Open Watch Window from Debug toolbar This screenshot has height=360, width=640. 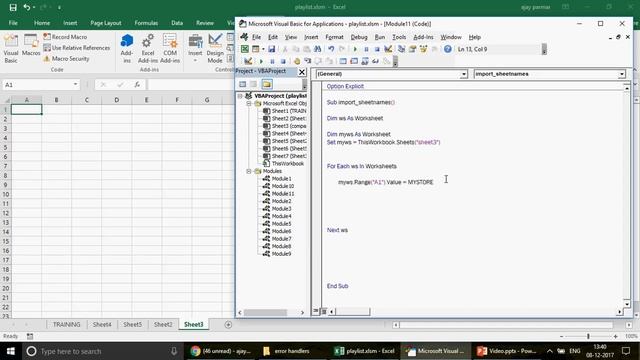(x=364, y=61)
